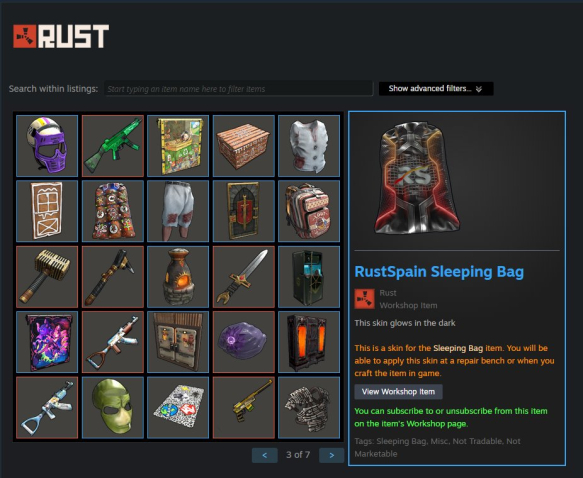Image resolution: width=583 pixels, height=478 pixels.
Task: Expand Show advanced filters dropdown
Action: [x=436, y=88]
